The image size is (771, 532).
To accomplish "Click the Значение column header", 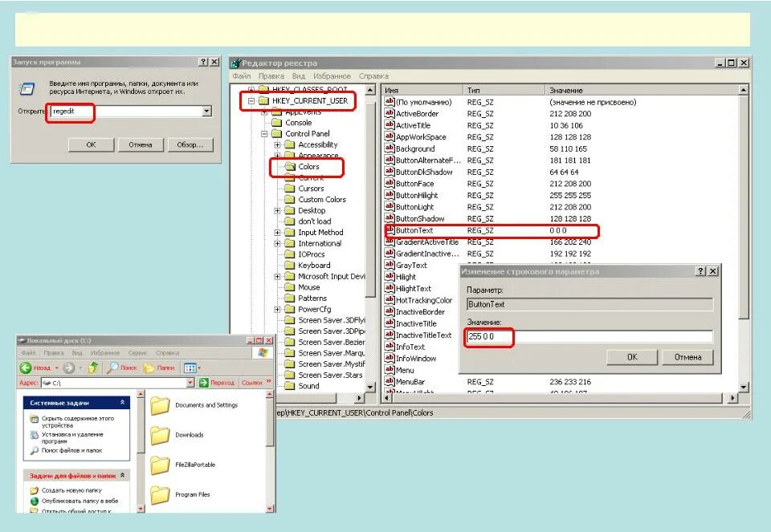I will [642, 91].
